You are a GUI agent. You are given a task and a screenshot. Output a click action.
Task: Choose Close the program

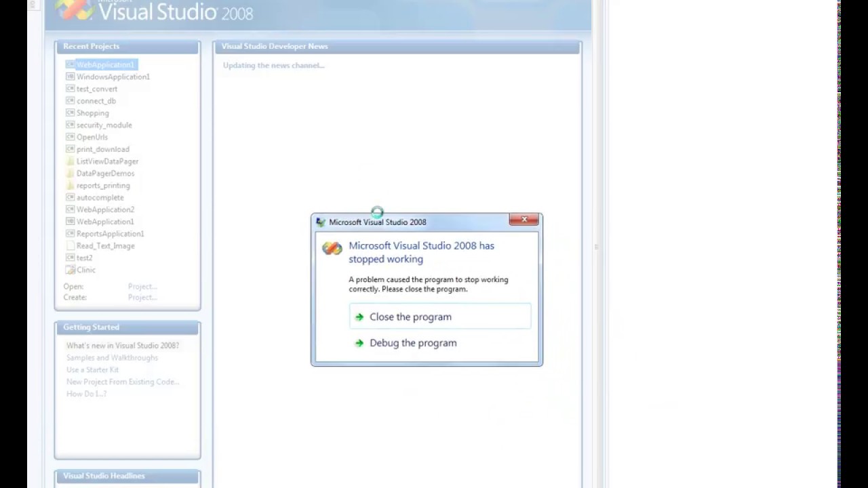coord(440,317)
